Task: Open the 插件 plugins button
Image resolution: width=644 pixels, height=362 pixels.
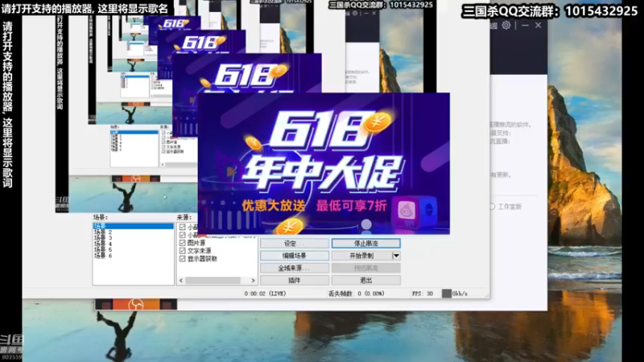Action: pyautogui.click(x=295, y=280)
